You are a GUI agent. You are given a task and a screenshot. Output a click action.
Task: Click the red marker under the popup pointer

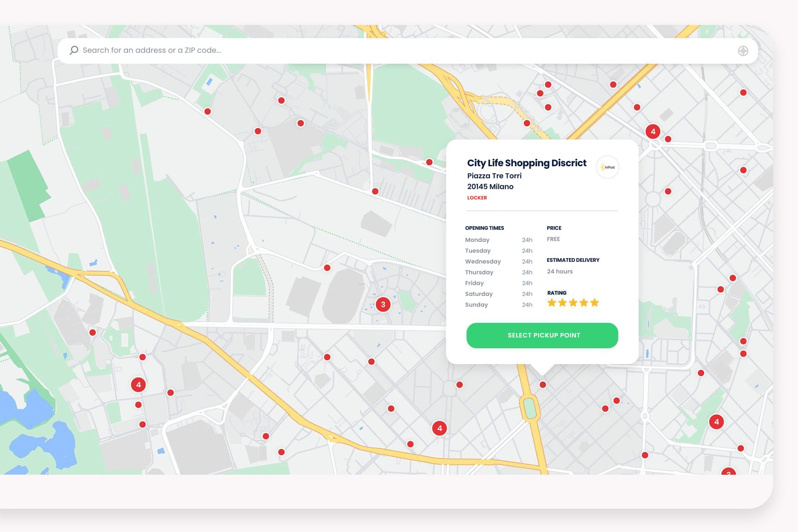(542, 385)
